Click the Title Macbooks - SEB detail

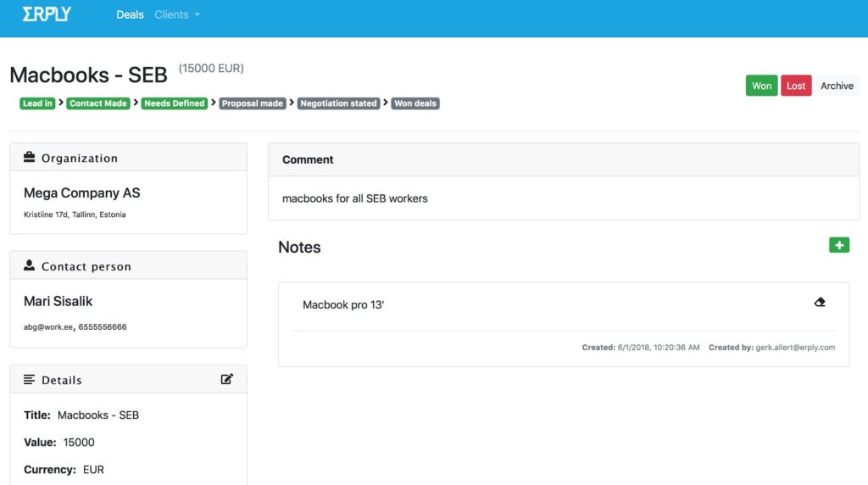pos(81,415)
